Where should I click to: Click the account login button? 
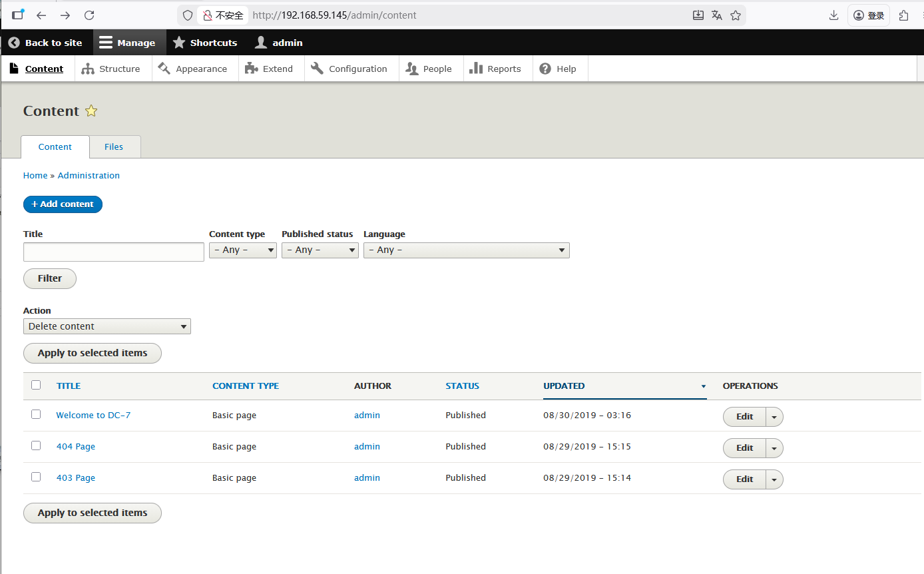point(869,15)
